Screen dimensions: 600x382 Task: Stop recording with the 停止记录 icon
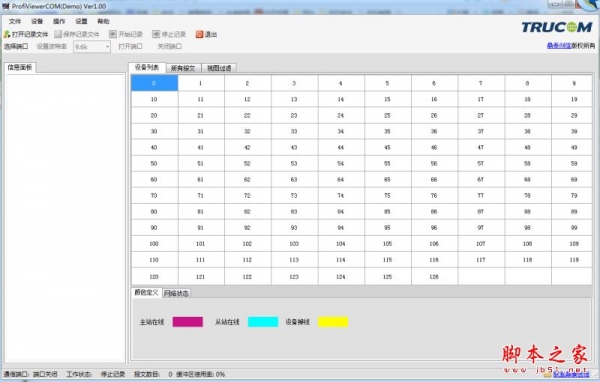[156, 34]
